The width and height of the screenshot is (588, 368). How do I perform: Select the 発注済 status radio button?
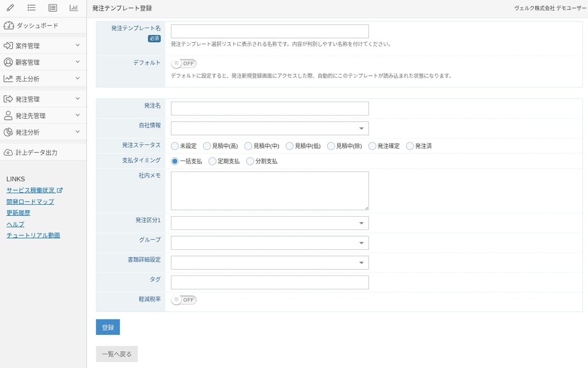409,146
